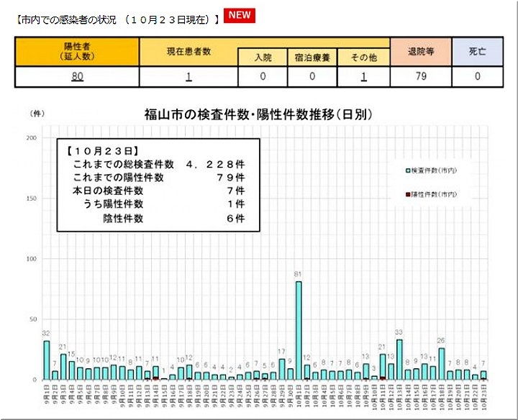Select the 陽性者(延人数) orange header cell

click(x=77, y=50)
